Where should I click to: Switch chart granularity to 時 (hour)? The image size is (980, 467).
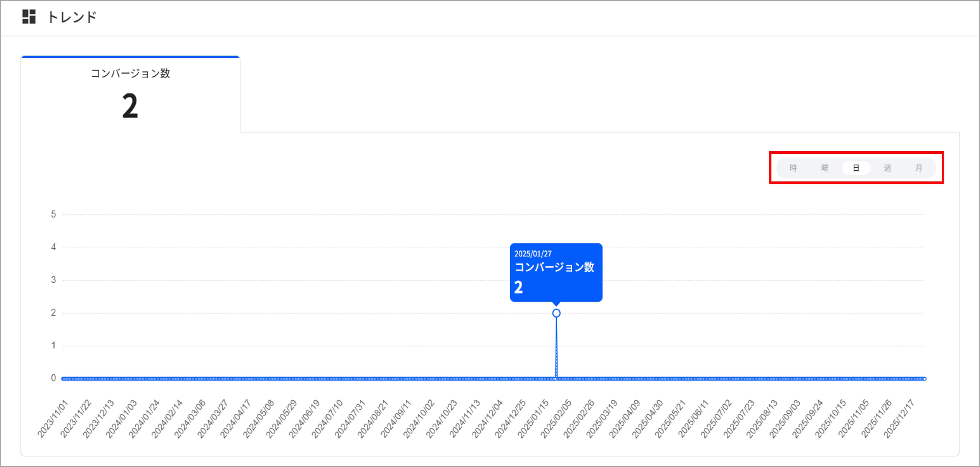pos(793,168)
